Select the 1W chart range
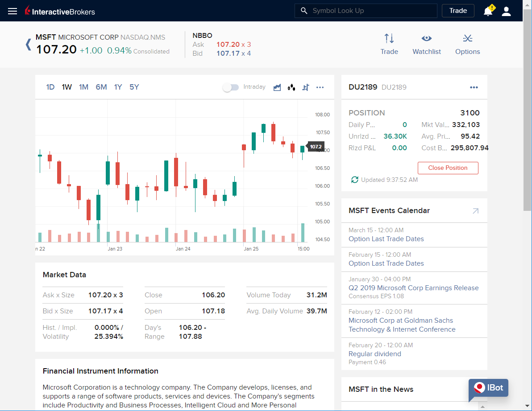Screen dimensions: 532x411 tap(67, 87)
